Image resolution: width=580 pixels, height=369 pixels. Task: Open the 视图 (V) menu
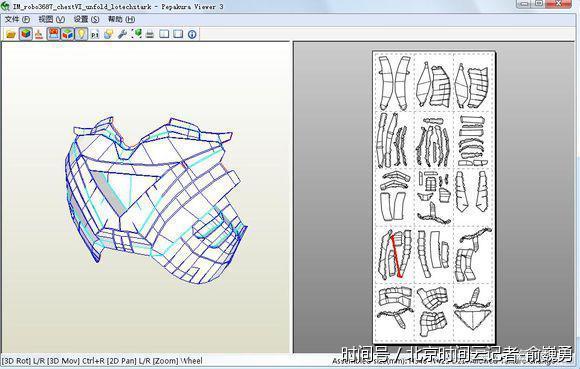[x=51, y=19]
